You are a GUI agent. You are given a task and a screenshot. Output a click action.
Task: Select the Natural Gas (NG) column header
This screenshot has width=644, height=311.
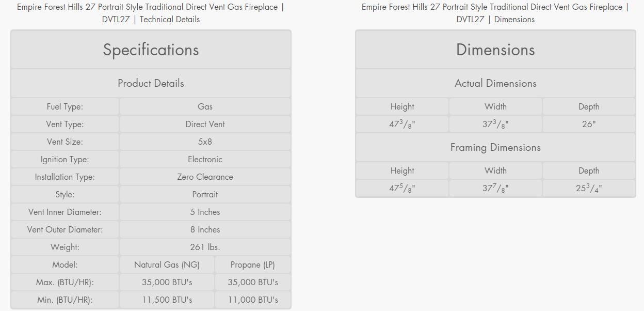[x=167, y=265]
